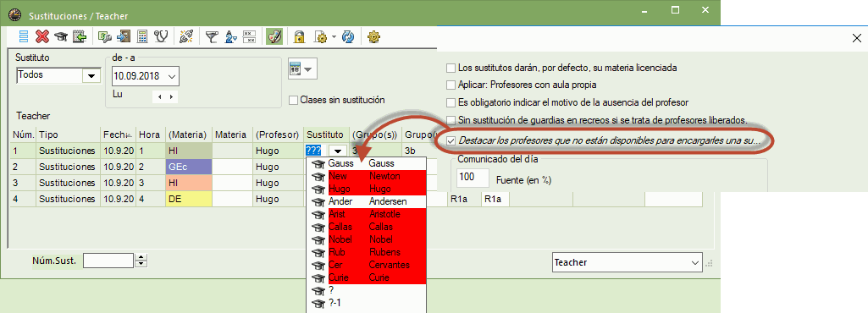The height and width of the screenshot is (313, 868).
Task: Uncheck 'Destacar los profesores que no están disponibles'
Action: [451, 140]
